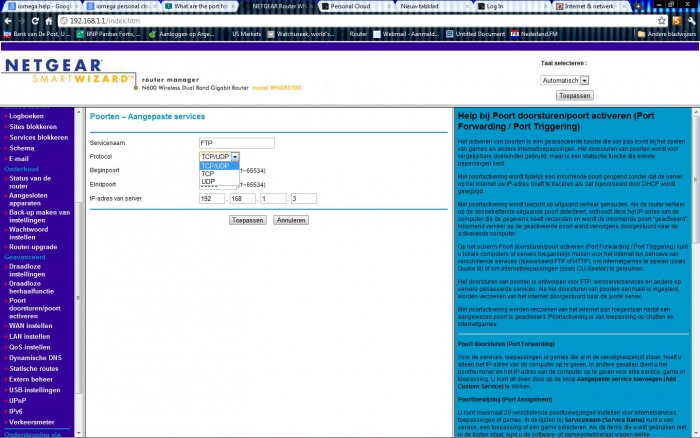Open 'LAN instellen' link

point(29,337)
